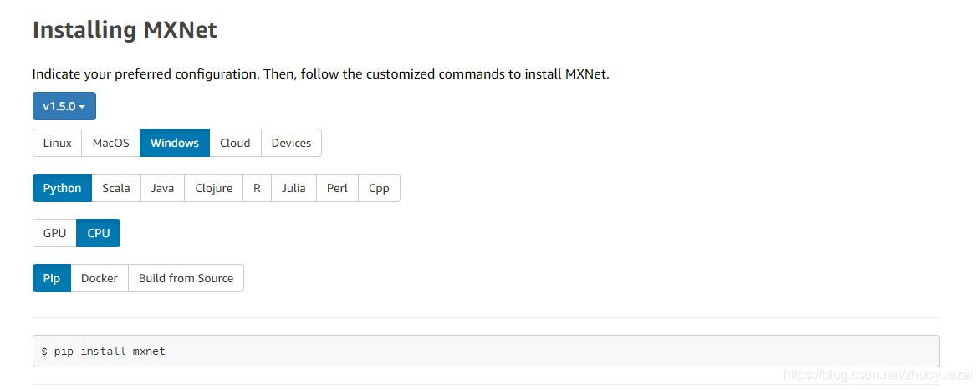Select the Docker install method
980x390 pixels.
pyautogui.click(x=100, y=278)
